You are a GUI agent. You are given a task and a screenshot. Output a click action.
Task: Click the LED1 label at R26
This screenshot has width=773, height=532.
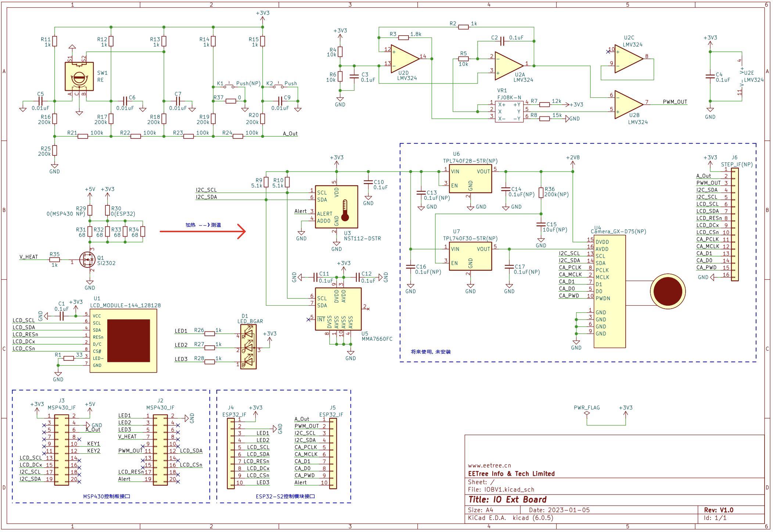coord(181,331)
